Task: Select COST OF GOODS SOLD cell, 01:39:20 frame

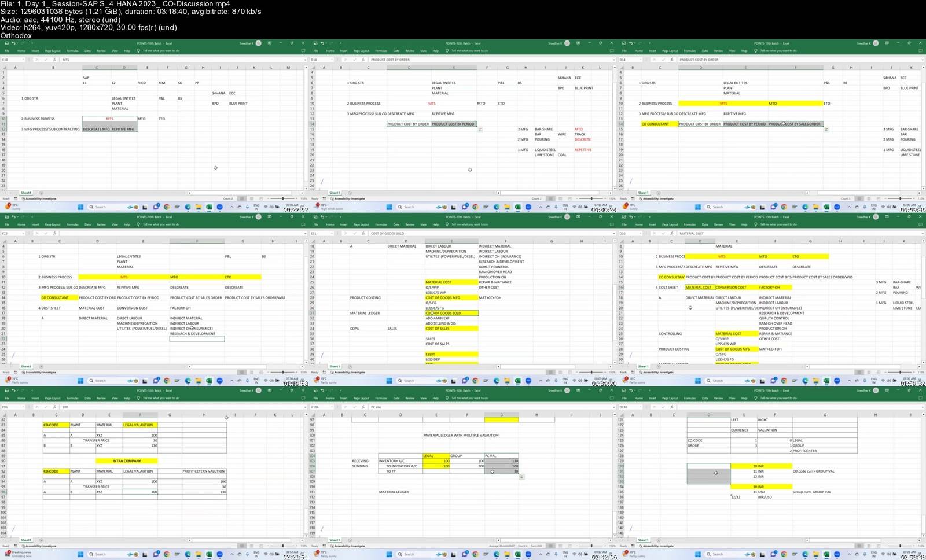Action: [451, 313]
